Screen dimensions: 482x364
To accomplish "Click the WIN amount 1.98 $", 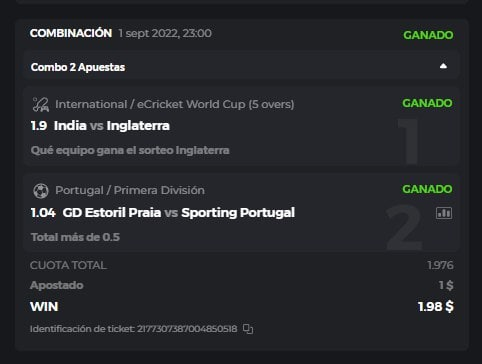I will point(436,307).
